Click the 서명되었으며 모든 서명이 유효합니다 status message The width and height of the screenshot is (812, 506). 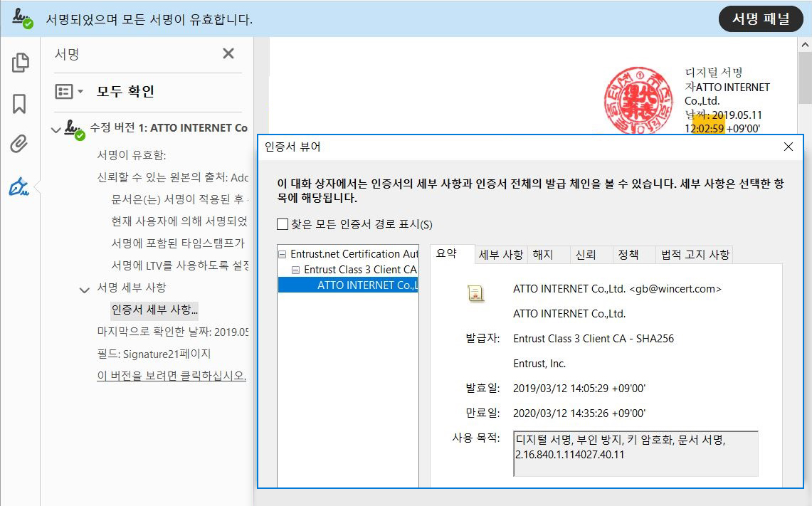pyautogui.click(x=149, y=20)
